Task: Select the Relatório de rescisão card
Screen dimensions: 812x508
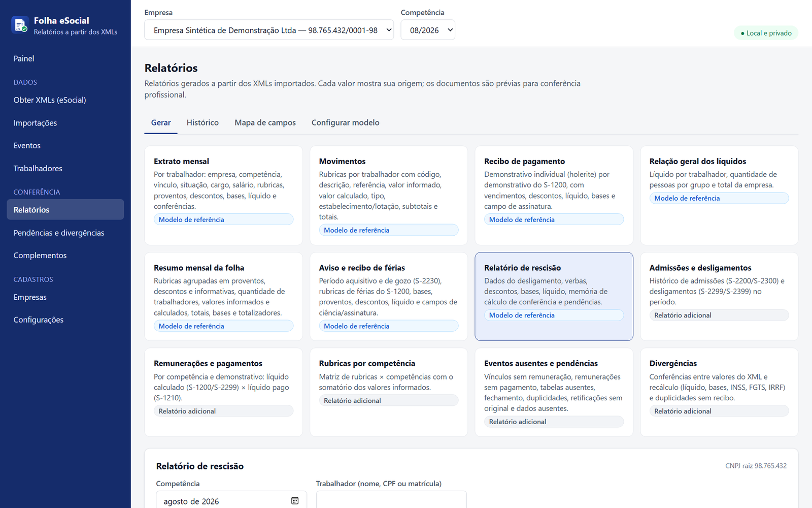Action: 554,297
